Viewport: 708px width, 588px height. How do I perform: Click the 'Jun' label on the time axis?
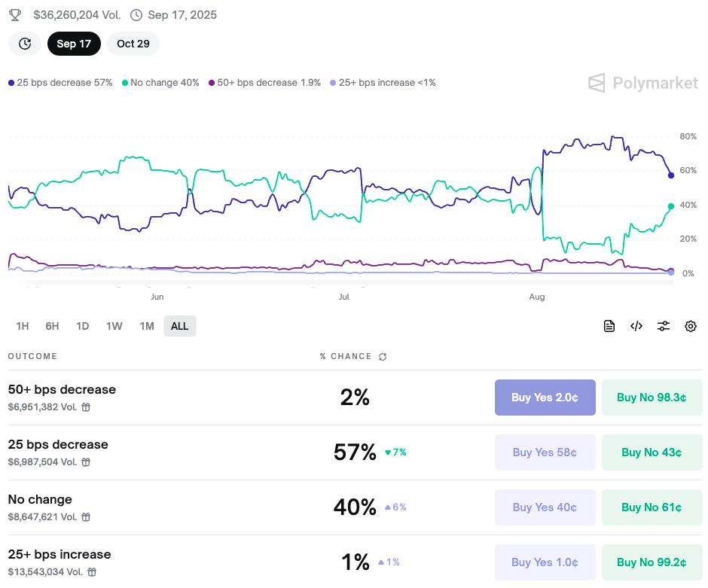click(157, 297)
